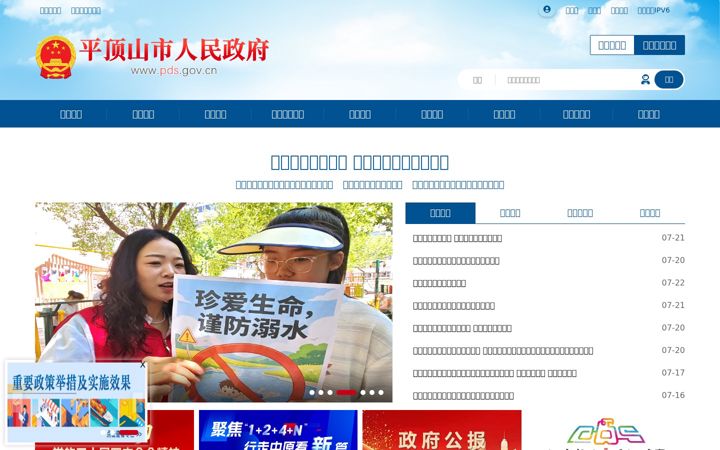Select the last white carousel dot

coord(381,392)
